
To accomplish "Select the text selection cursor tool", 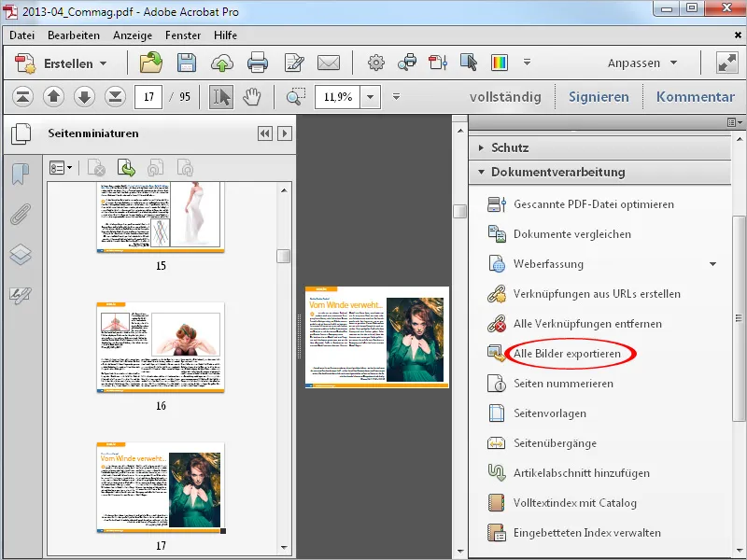I will [x=221, y=97].
